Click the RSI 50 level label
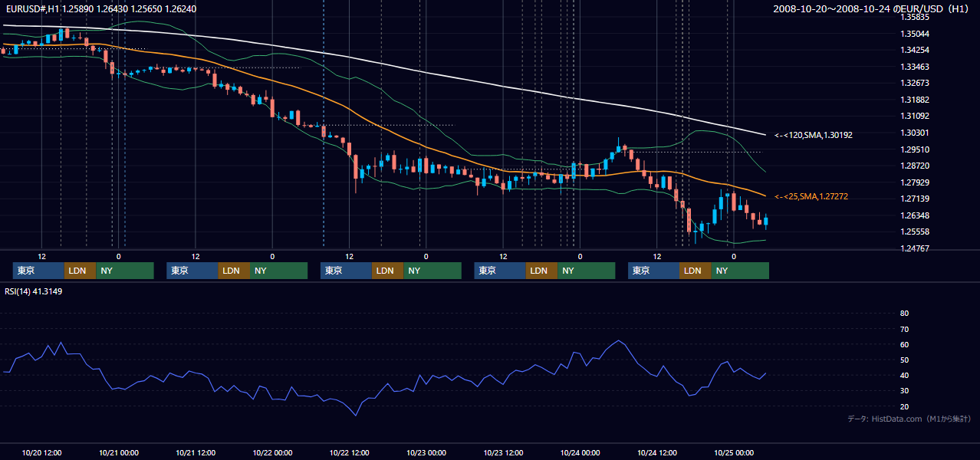980x460 pixels. (x=904, y=360)
